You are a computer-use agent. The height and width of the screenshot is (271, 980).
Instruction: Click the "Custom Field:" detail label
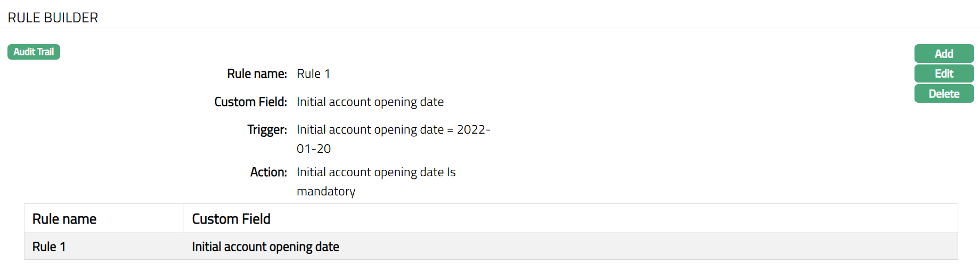pos(250,102)
